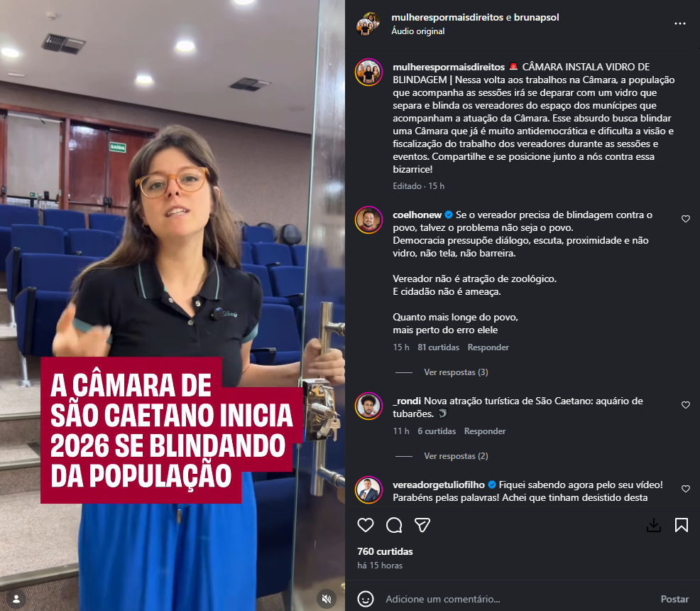The height and width of the screenshot is (611, 700).
Task: Open brunapsol profile link in header
Action: pyautogui.click(x=536, y=17)
